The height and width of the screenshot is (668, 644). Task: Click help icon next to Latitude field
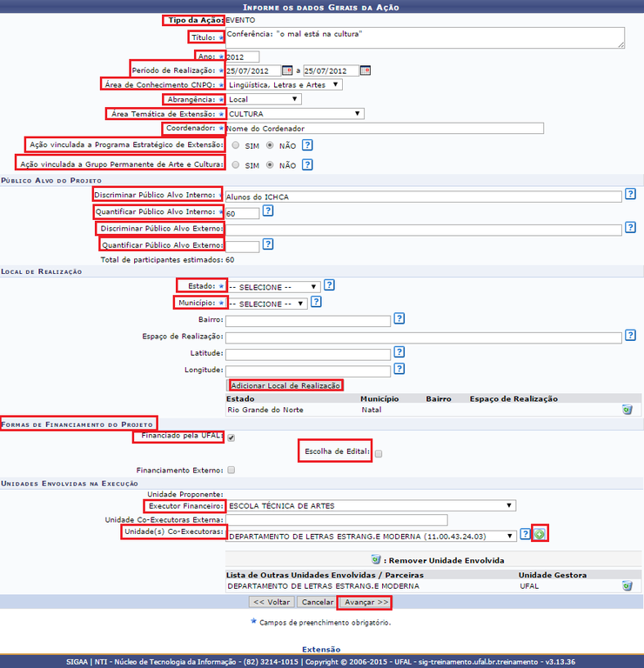pyautogui.click(x=399, y=352)
